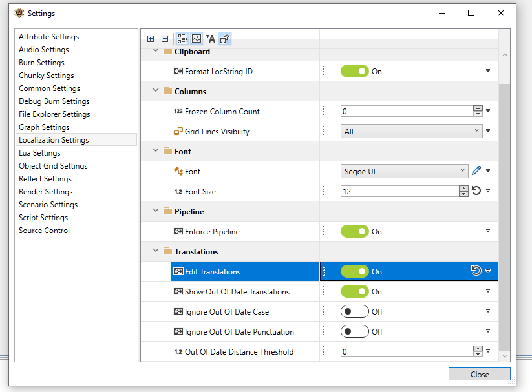The height and width of the screenshot is (392, 532).
Task: Click the Collapse All minus icon in toolbar
Action: (x=165, y=39)
